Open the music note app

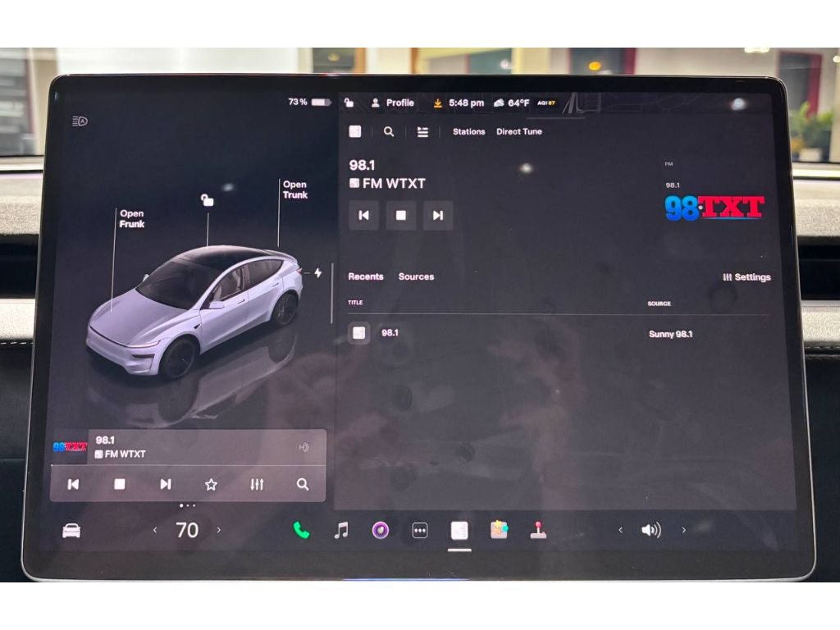341,531
